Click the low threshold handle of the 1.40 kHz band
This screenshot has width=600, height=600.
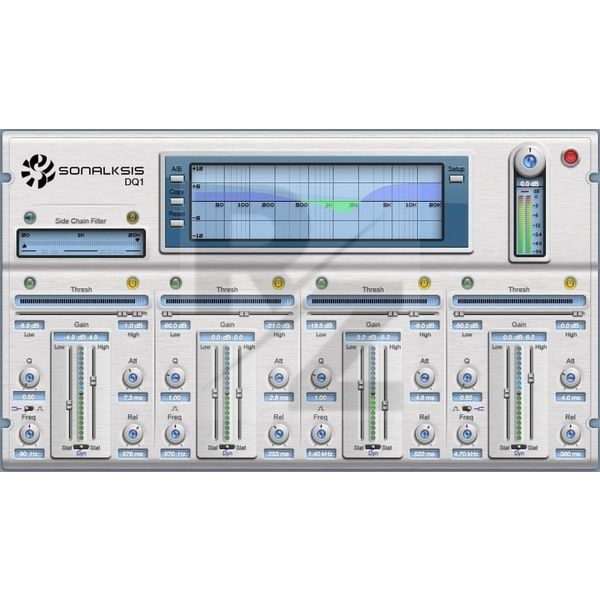[392, 314]
